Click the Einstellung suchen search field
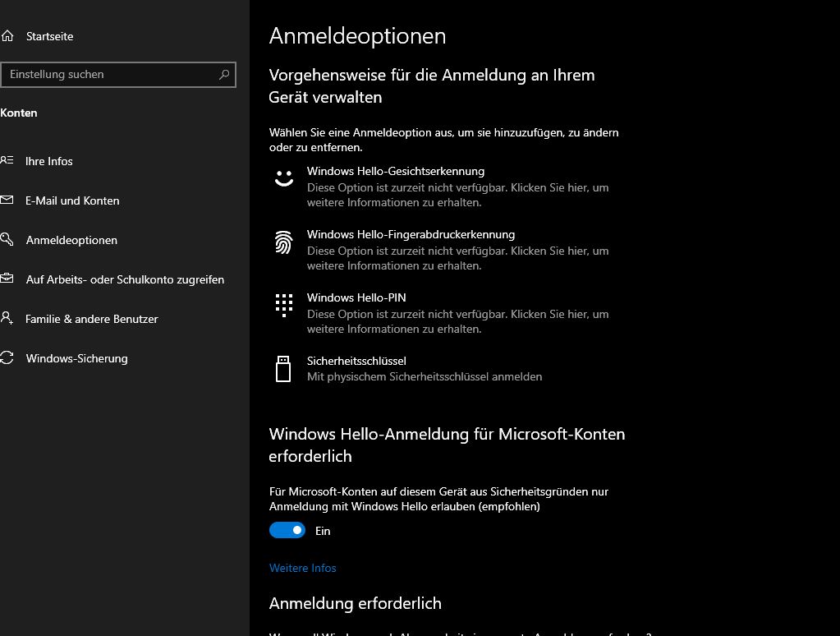Screen dimensions: 840x636 pos(111,75)
